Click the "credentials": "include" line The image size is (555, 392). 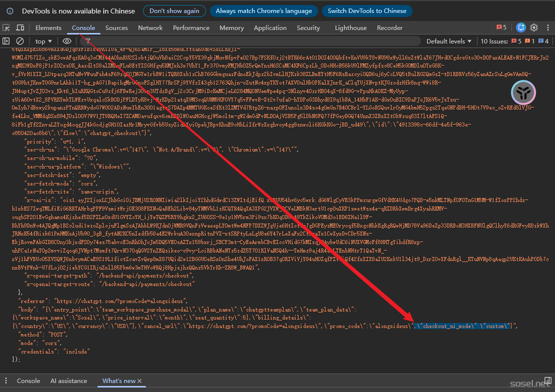pos(54,351)
